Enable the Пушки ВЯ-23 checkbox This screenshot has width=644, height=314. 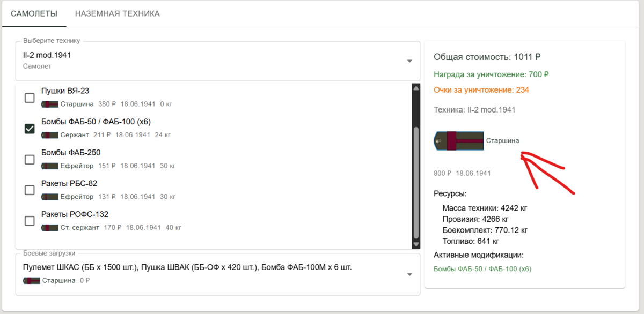pos(30,98)
